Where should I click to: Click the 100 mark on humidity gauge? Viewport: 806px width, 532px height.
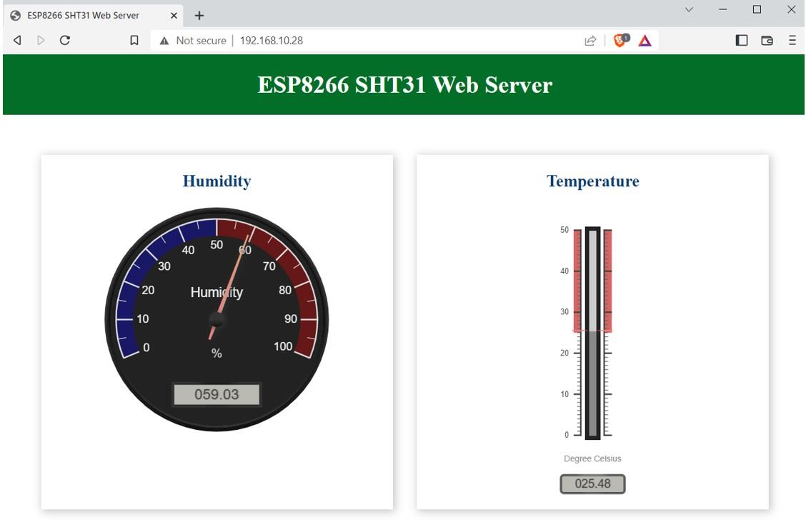click(283, 346)
